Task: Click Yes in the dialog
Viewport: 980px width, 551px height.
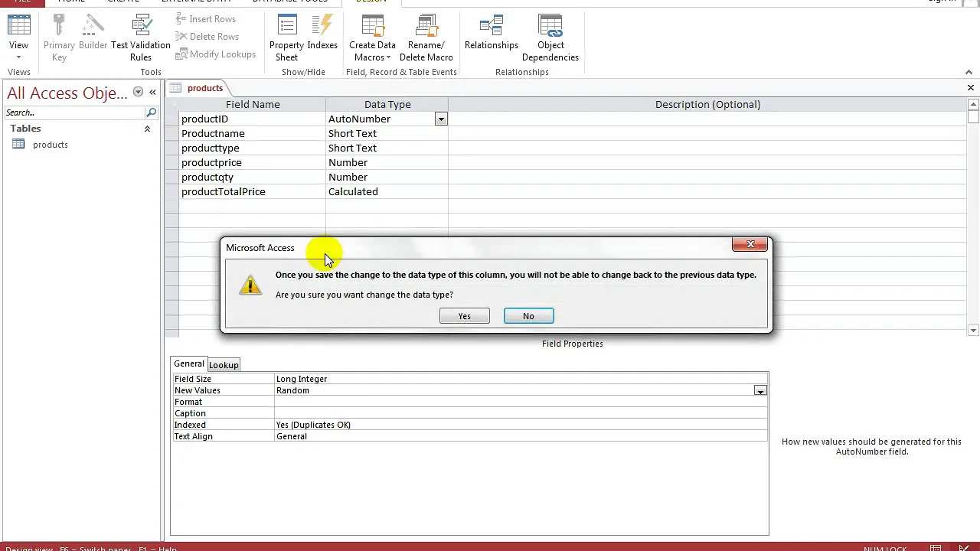Action: point(465,316)
